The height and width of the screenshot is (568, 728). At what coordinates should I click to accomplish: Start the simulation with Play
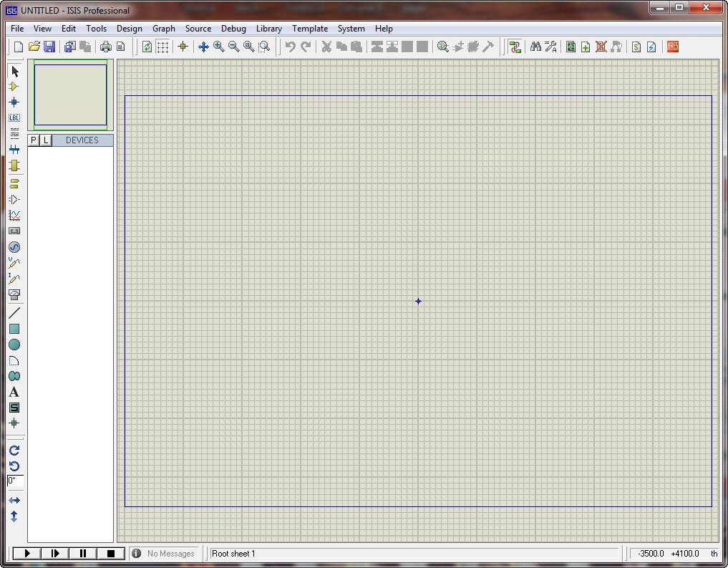coord(27,553)
